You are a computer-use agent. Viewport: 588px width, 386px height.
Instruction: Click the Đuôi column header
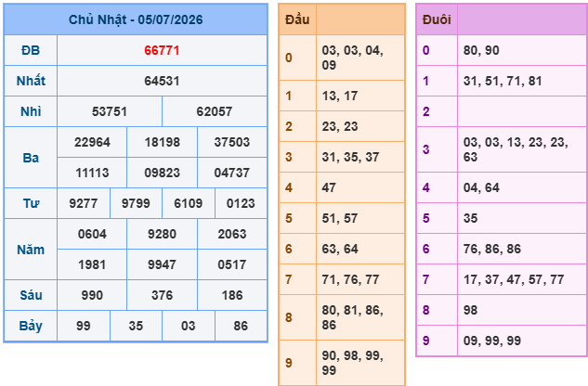(x=437, y=19)
